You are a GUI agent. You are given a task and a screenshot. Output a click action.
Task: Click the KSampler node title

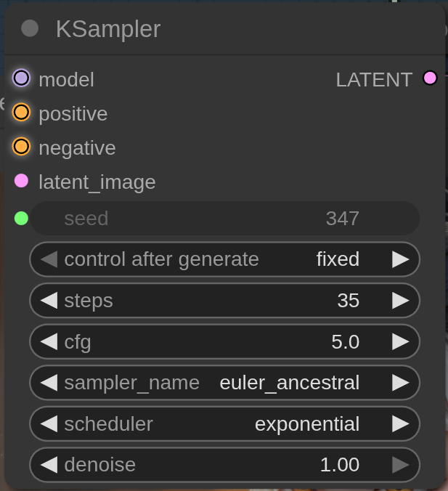[x=108, y=29]
